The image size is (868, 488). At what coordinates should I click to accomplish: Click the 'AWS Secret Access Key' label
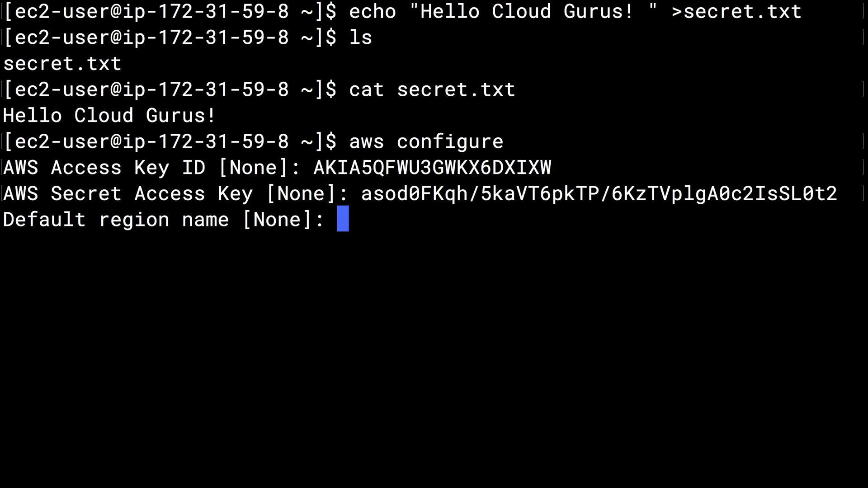(127, 194)
